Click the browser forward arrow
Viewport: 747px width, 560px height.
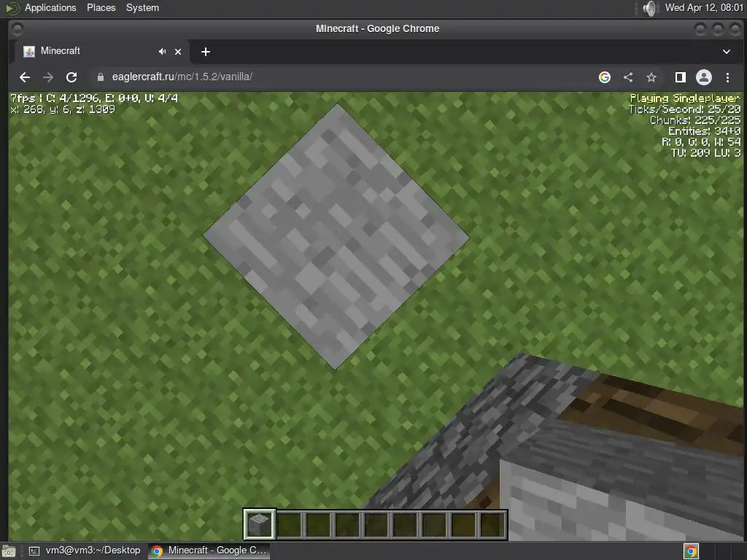coord(48,77)
